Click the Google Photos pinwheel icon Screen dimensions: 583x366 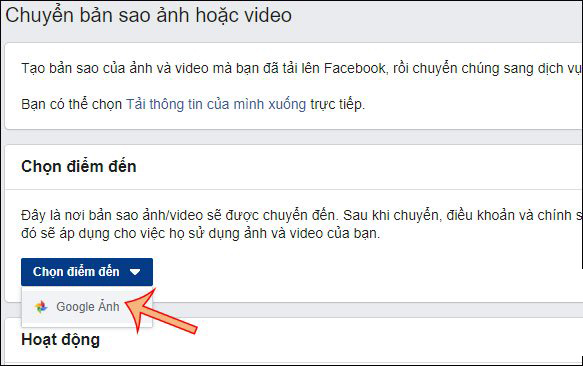(41, 307)
